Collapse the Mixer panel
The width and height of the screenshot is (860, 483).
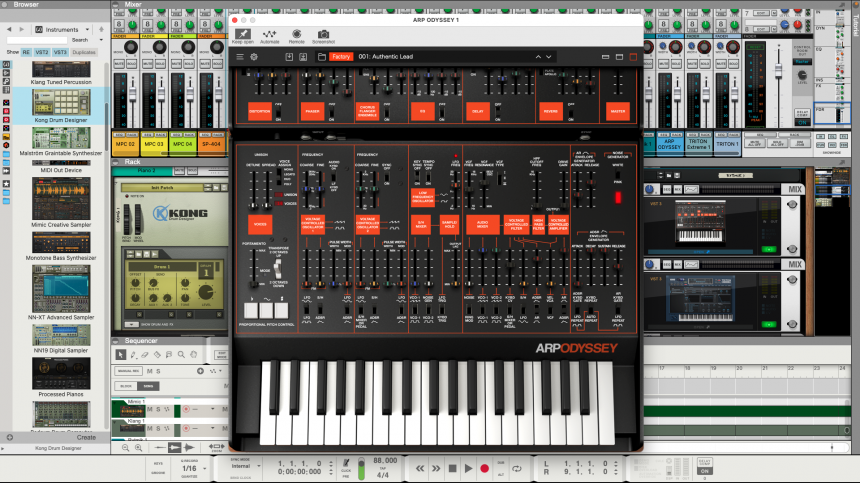[116, 4]
